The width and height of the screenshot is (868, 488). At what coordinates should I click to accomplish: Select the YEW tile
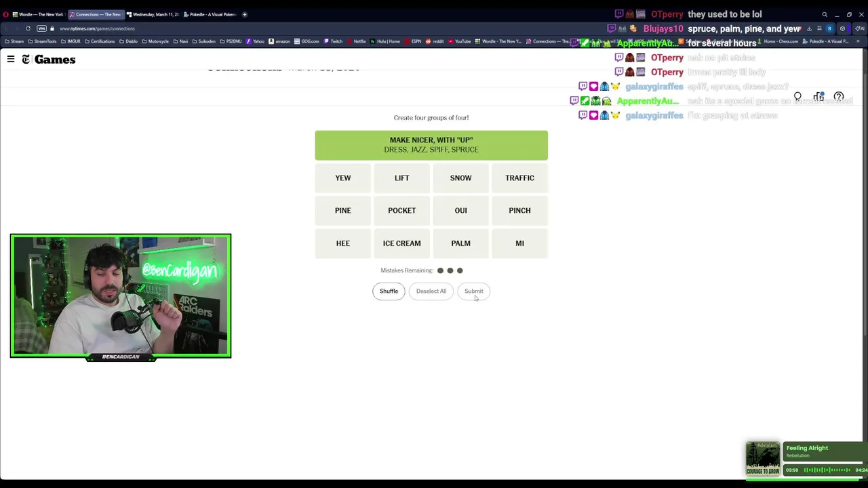342,178
